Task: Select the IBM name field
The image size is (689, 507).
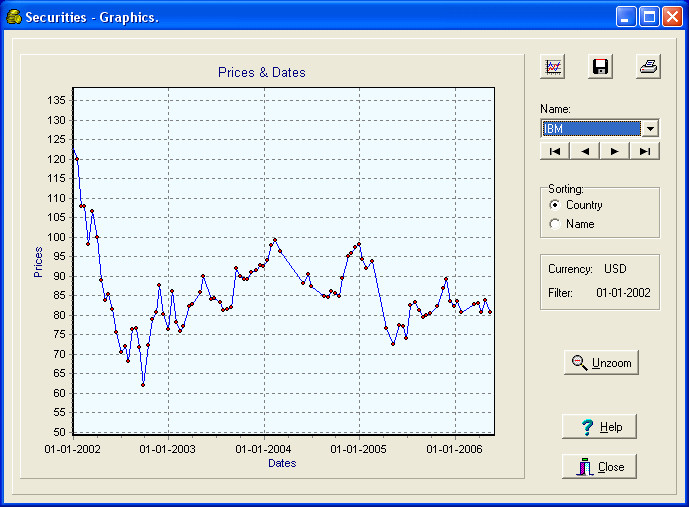Action: click(x=591, y=129)
